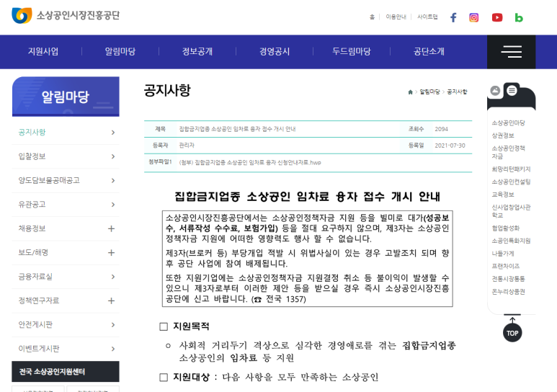Open 상권정보 quick link
Image resolution: width=557 pixels, height=392 pixels.
point(503,135)
